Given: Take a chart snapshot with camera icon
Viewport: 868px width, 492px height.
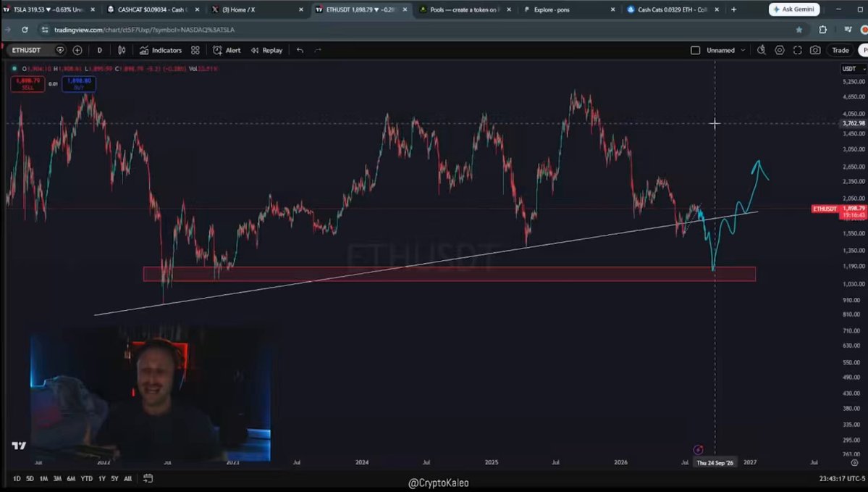Looking at the screenshot, I should coord(815,51).
